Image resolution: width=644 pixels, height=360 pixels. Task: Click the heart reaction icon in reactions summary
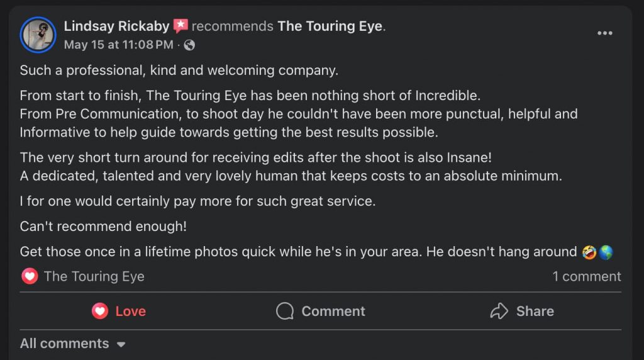point(30,276)
